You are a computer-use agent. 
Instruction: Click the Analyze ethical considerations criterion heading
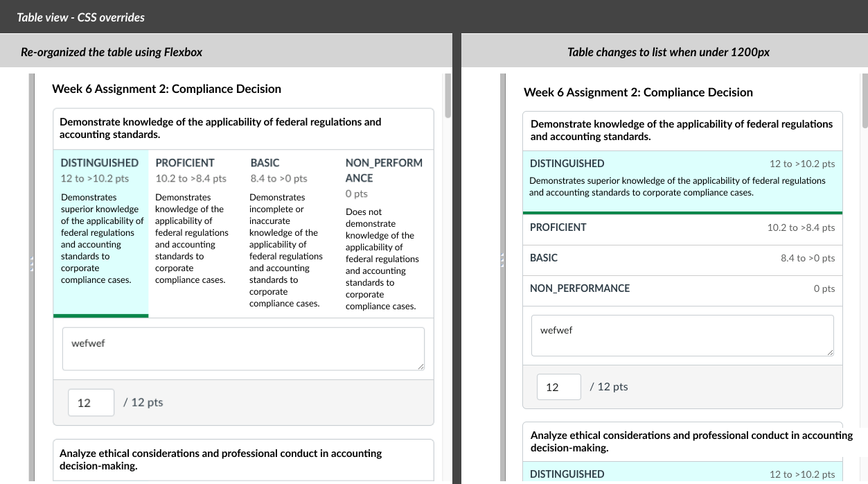(243, 459)
